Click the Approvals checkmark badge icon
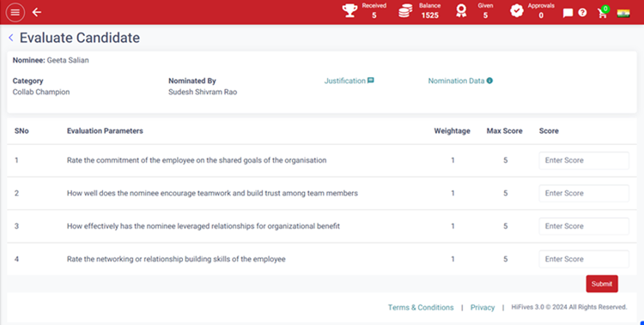Screen dimensions: 644x325 point(517,10)
